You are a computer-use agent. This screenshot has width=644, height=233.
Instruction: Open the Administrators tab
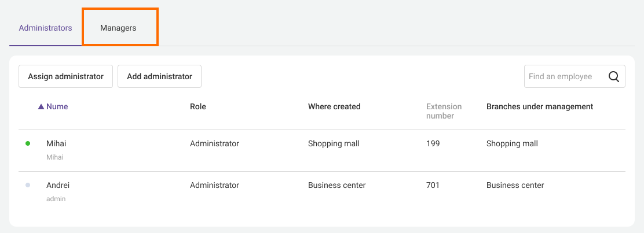tap(45, 28)
